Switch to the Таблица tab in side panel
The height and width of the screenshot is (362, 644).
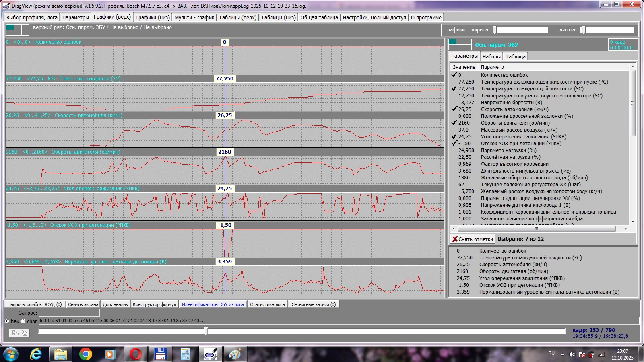click(515, 56)
